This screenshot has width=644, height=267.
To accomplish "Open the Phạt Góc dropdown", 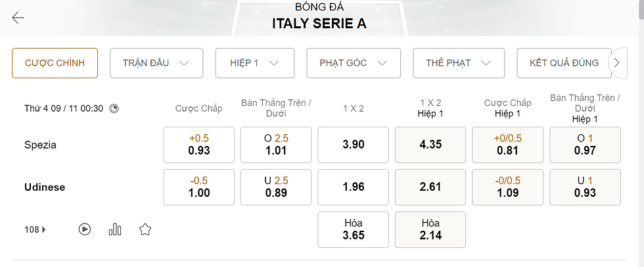I will (353, 63).
